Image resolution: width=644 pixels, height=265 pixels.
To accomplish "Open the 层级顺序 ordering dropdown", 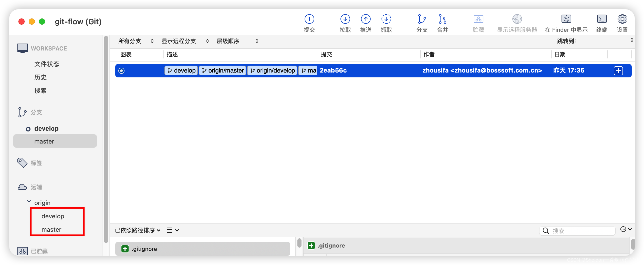I will 237,41.
